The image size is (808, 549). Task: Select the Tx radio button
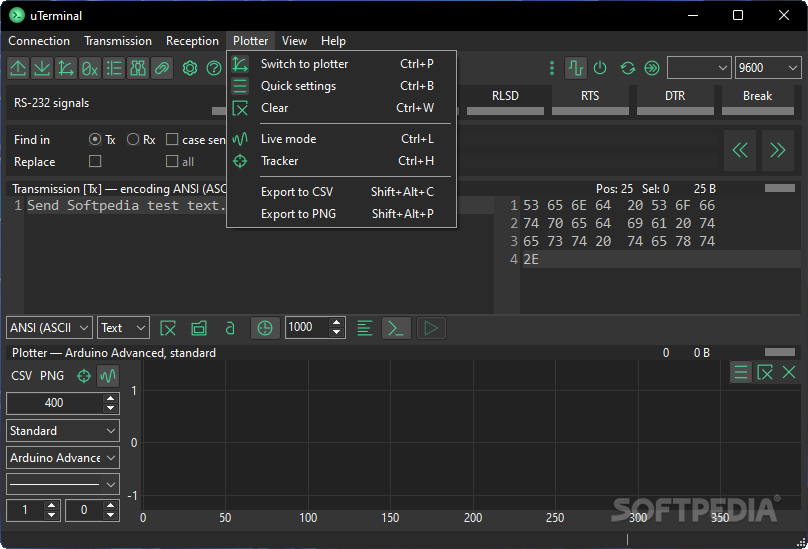[95, 139]
